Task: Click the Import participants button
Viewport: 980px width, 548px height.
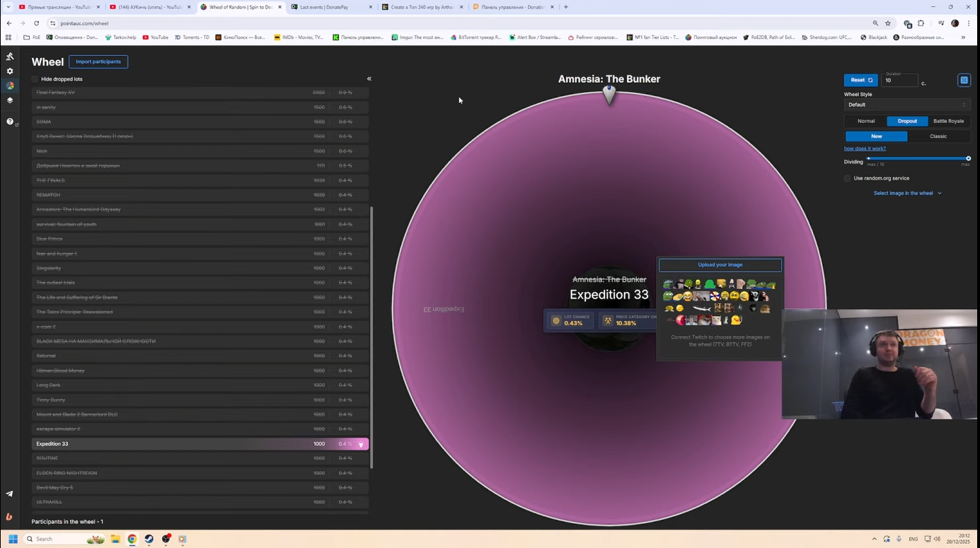Action: [x=98, y=62]
